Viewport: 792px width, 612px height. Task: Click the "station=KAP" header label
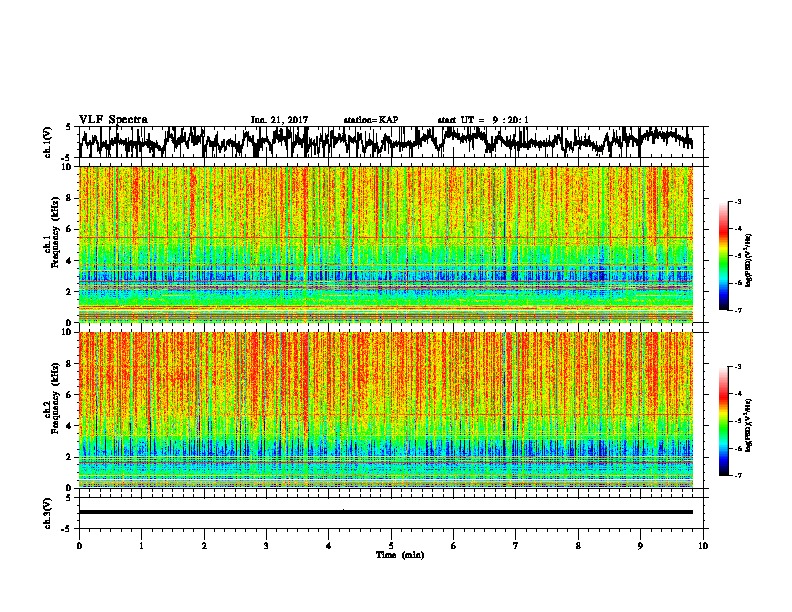[x=371, y=120]
